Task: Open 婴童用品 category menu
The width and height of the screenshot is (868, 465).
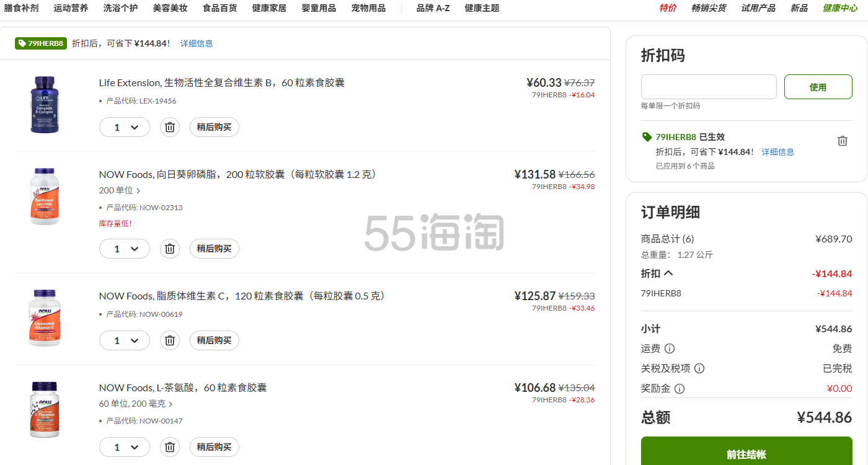Action: (x=319, y=8)
